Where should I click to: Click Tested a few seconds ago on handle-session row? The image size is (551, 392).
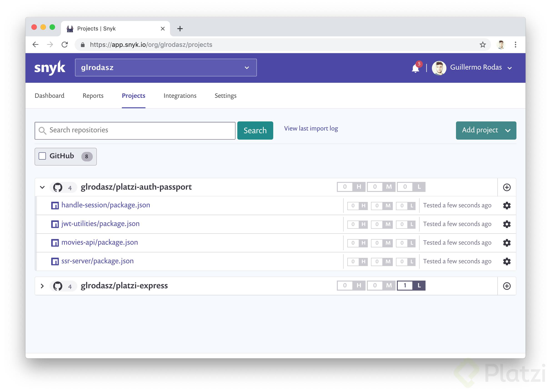[x=457, y=205]
